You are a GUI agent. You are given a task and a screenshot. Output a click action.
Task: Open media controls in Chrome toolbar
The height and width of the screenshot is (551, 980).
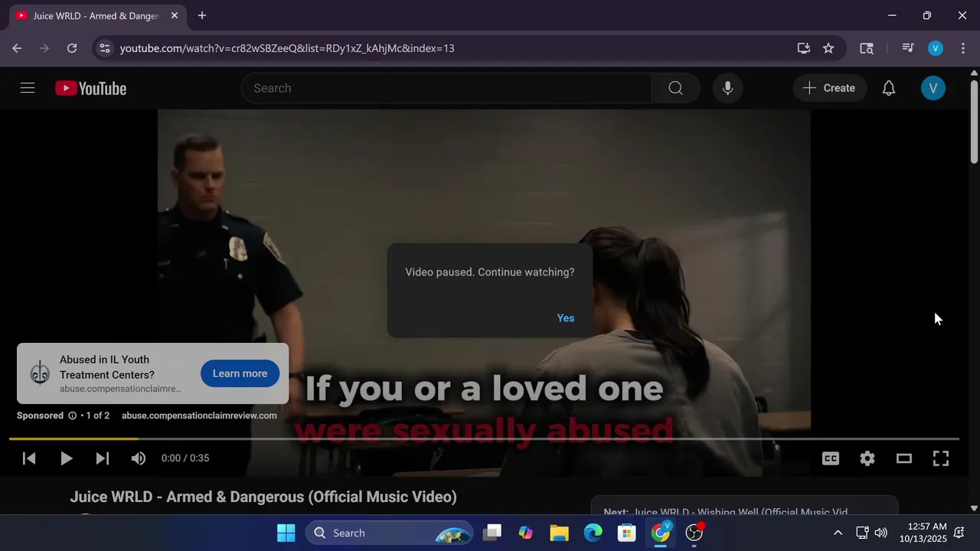tap(908, 48)
